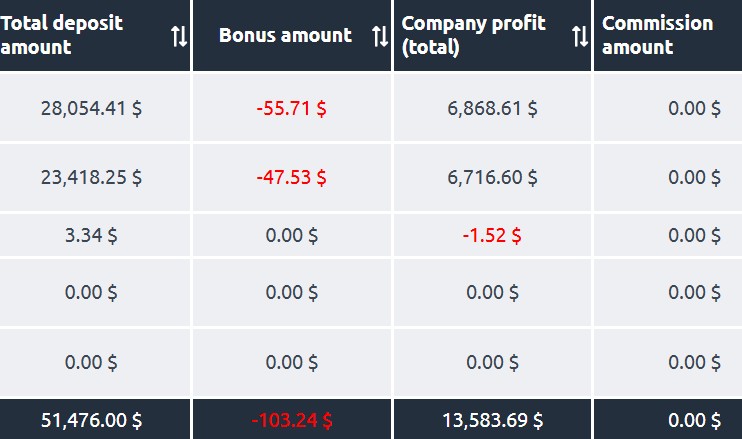Select the 28,054.41 $ deposit cell
The height and width of the screenshot is (439, 742).
[91, 108]
